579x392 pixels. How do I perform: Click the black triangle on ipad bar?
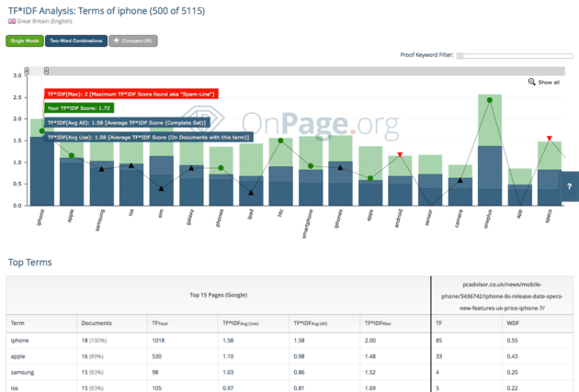(251, 193)
